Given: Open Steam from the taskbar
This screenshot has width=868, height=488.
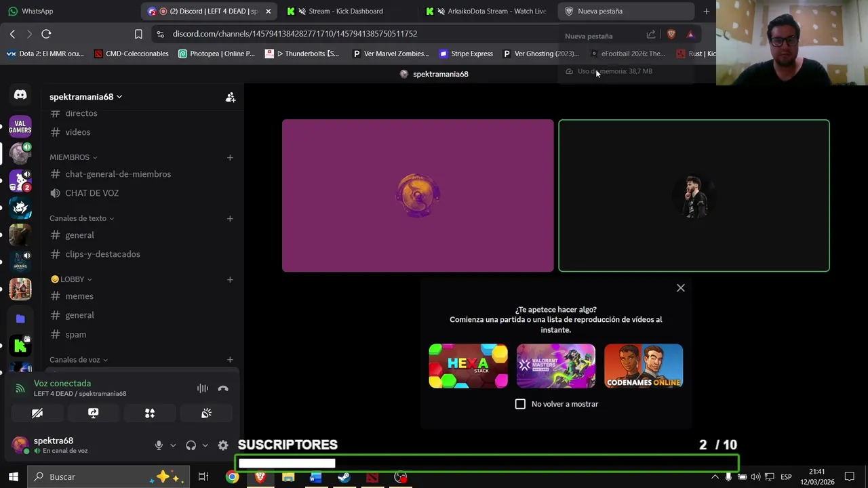Looking at the screenshot, I should 344,477.
